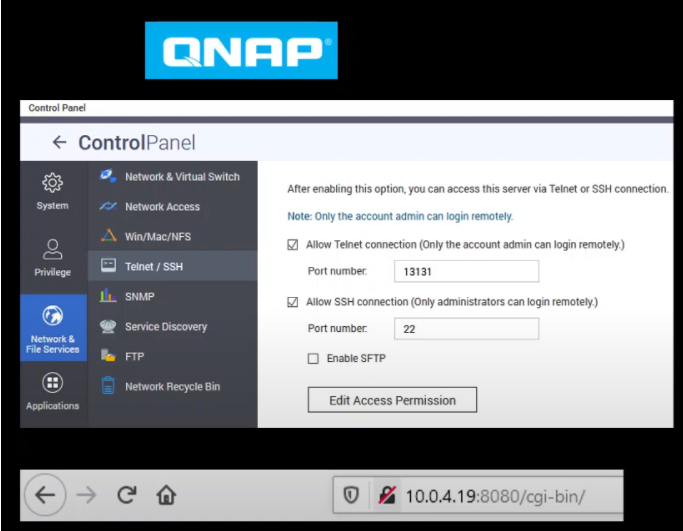The width and height of the screenshot is (683, 531).
Task: Open FTP menu item
Action: pyautogui.click(x=173, y=356)
